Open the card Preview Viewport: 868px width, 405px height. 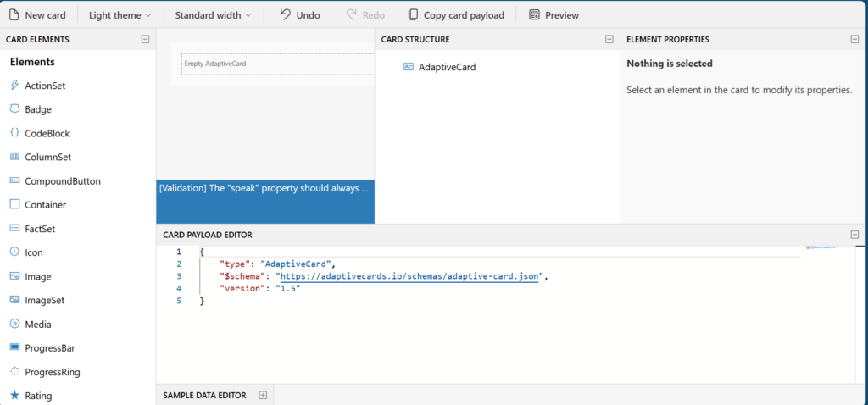coord(554,15)
